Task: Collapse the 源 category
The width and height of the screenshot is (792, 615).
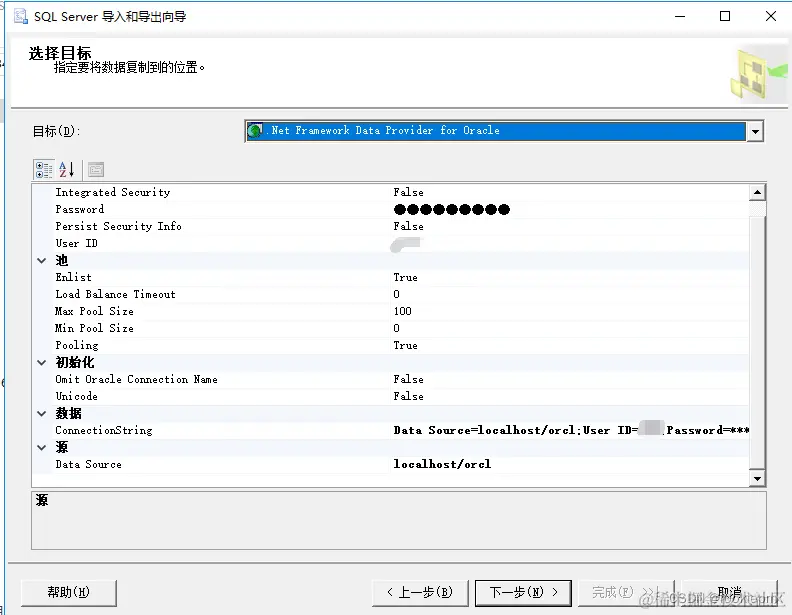Action: [x=42, y=447]
